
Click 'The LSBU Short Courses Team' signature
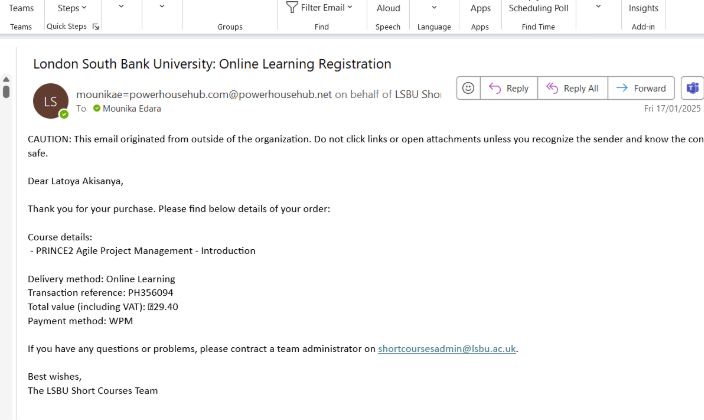(x=92, y=391)
